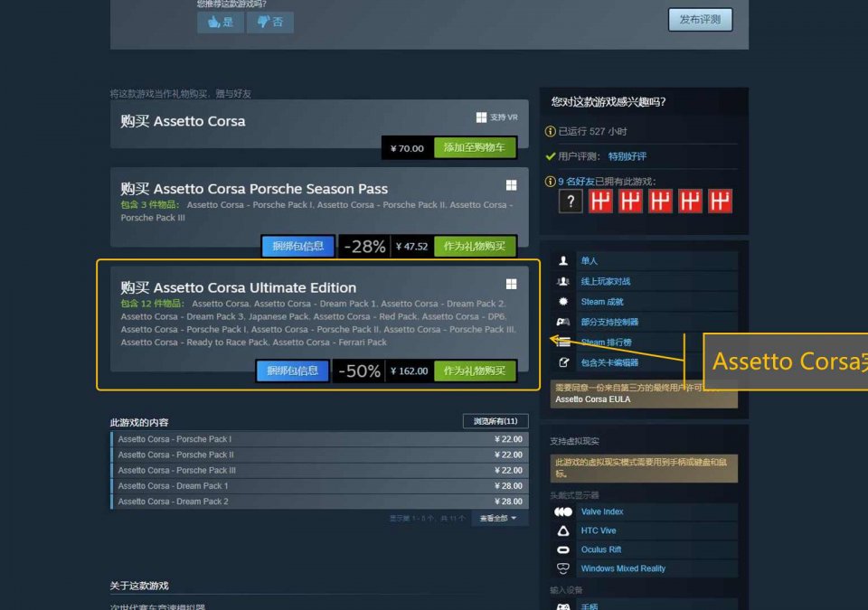Click the Assetto Corsa EULA link
868x610 pixels.
tap(593, 399)
